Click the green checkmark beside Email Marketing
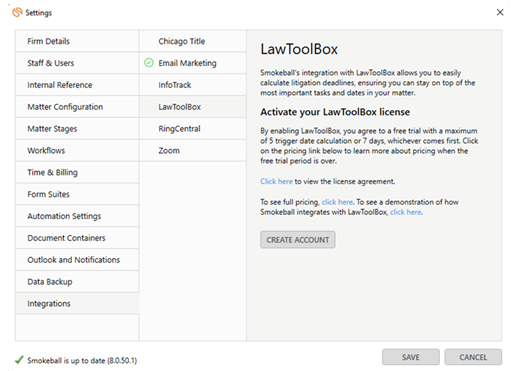Viewport: 511px width, 371px height. coord(149,63)
